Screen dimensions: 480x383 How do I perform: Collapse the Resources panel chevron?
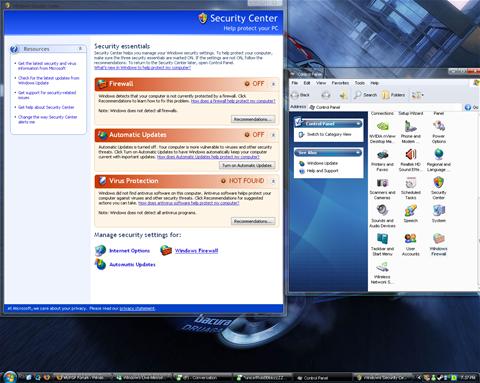[x=80, y=49]
